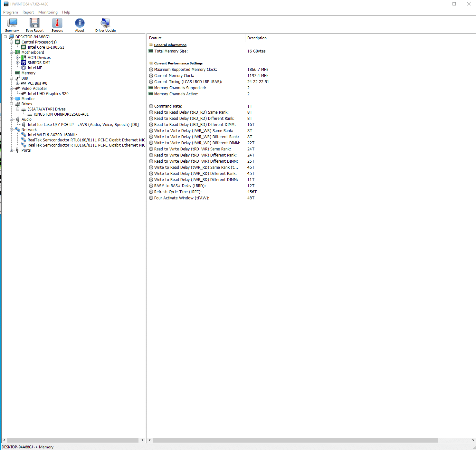Viewport: 476px width, 450px height.
Task: Expand the PCI Bus #0 node
Action: (17, 83)
